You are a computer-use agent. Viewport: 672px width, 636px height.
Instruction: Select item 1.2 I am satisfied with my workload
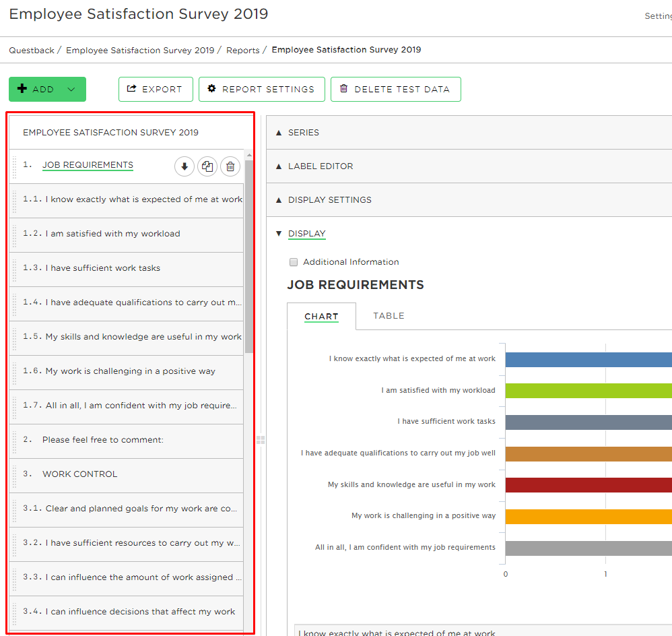pos(127,235)
